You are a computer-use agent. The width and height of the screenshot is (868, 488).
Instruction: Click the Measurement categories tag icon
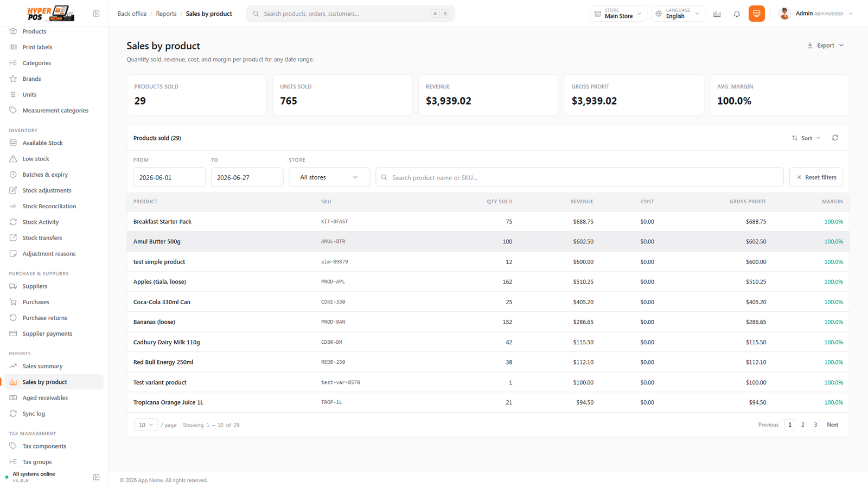pos(13,110)
